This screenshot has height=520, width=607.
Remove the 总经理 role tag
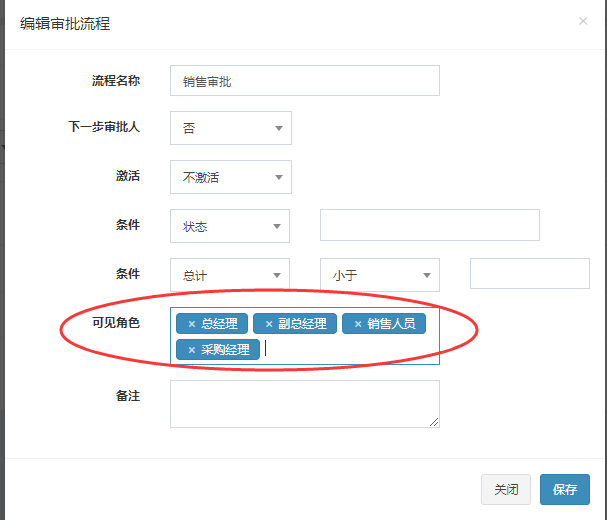pos(192,324)
